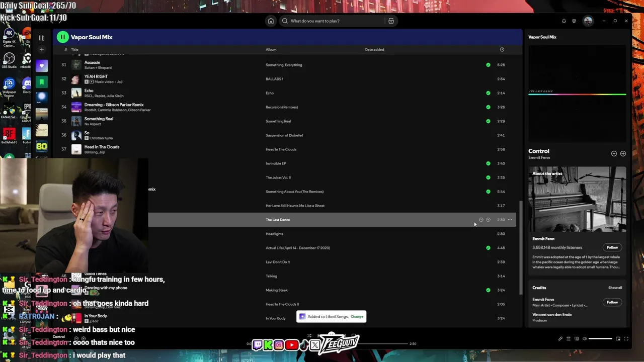Open Connect to a device icon

click(577, 339)
